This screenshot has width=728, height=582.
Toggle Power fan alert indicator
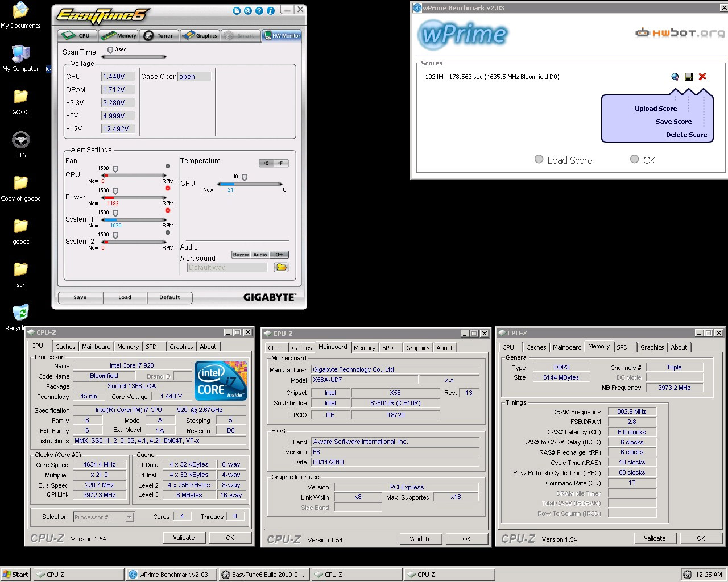pos(168,188)
